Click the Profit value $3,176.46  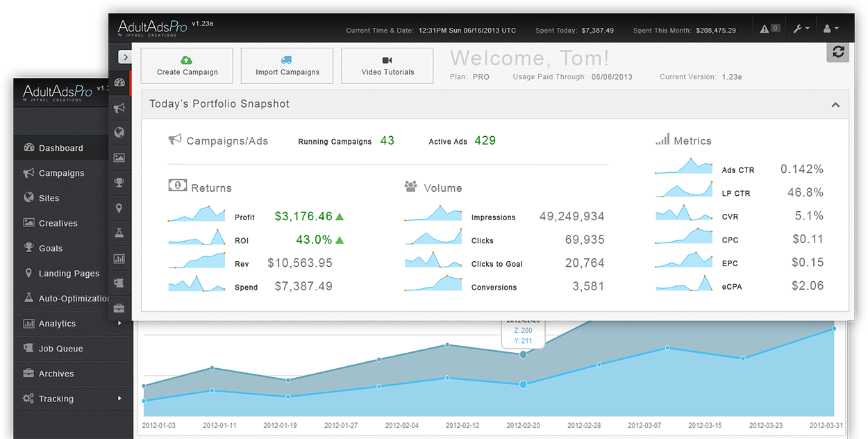(303, 217)
